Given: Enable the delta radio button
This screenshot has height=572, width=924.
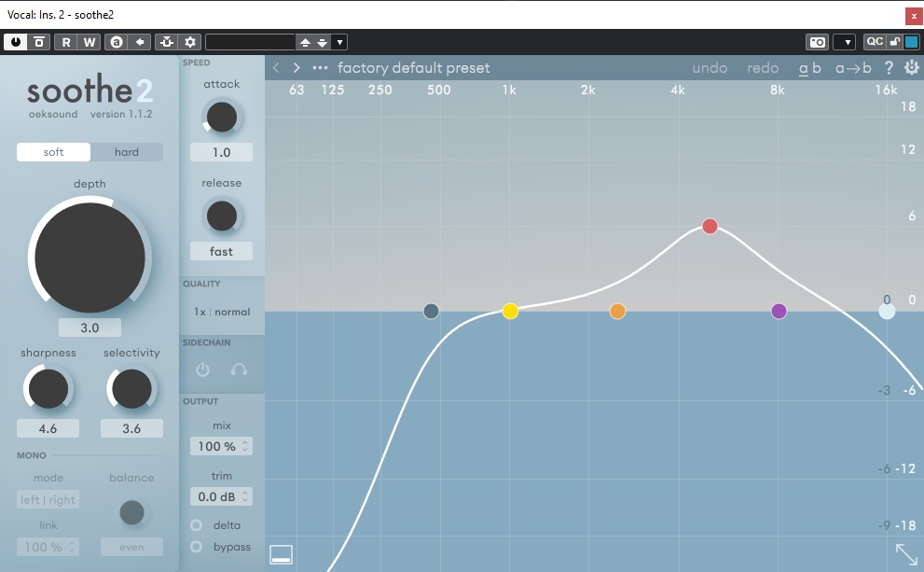Looking at the screenshot, I should [196, 525].
